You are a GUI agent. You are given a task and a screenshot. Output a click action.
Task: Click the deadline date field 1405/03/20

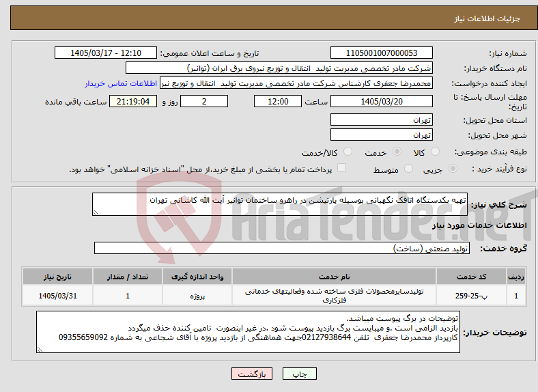(381, 102)
